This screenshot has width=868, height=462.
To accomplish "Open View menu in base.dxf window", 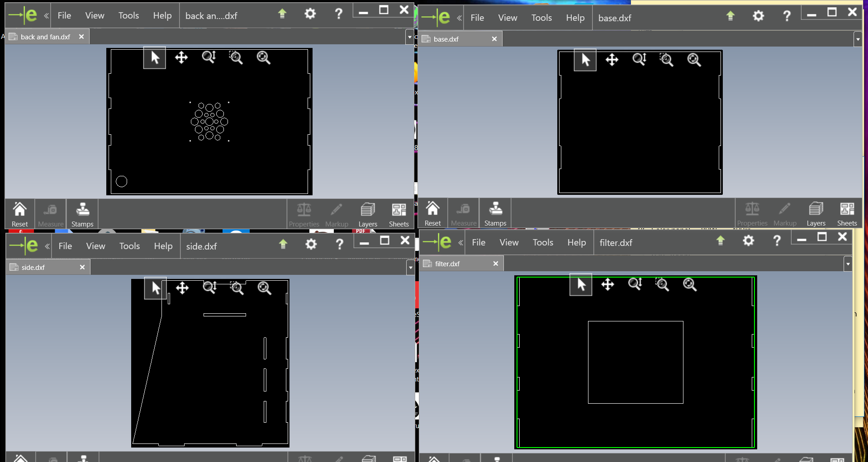I will (x=508, y=18).
